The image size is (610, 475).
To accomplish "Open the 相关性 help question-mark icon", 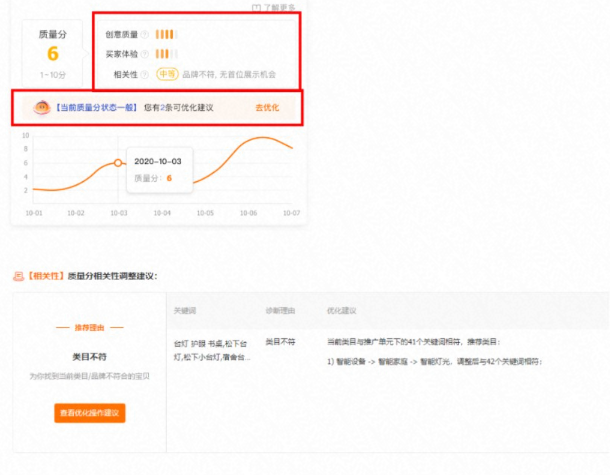I will pyautogui.click(x=145, y=74).
